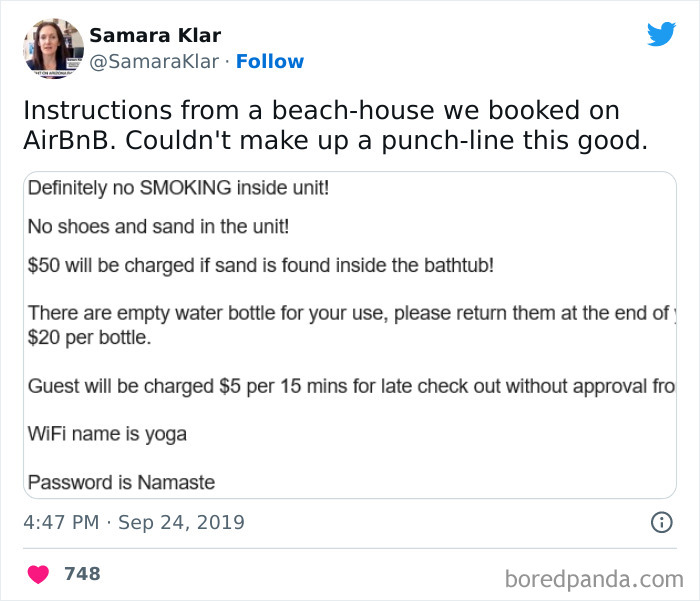
Task: Click the Twitter bird logo
Action: click(661, 34)
